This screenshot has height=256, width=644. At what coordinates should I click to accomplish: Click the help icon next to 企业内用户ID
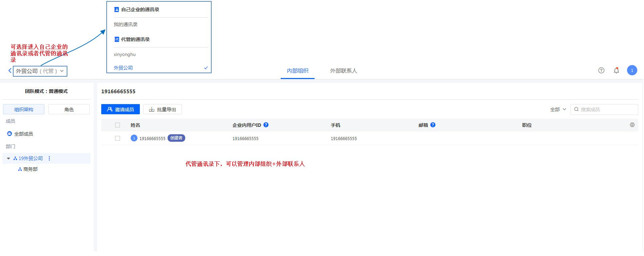pyautogui.click(x=266, y=125)
